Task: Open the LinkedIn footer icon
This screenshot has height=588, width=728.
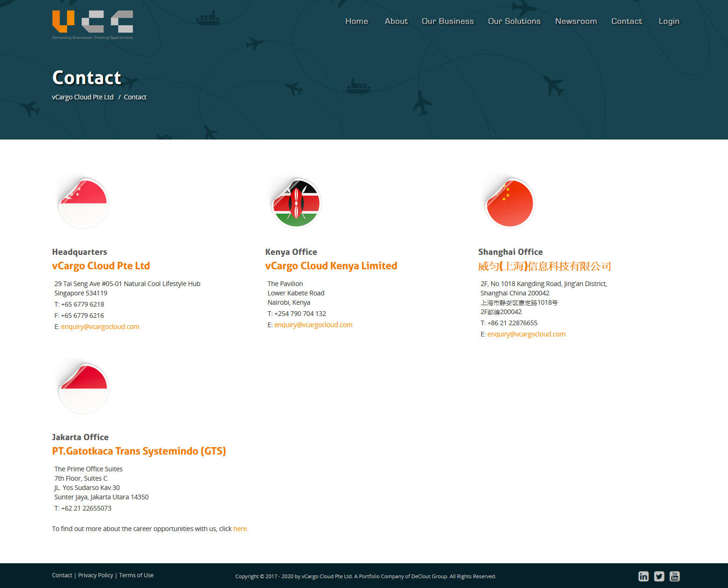Action: pos(644,576)
